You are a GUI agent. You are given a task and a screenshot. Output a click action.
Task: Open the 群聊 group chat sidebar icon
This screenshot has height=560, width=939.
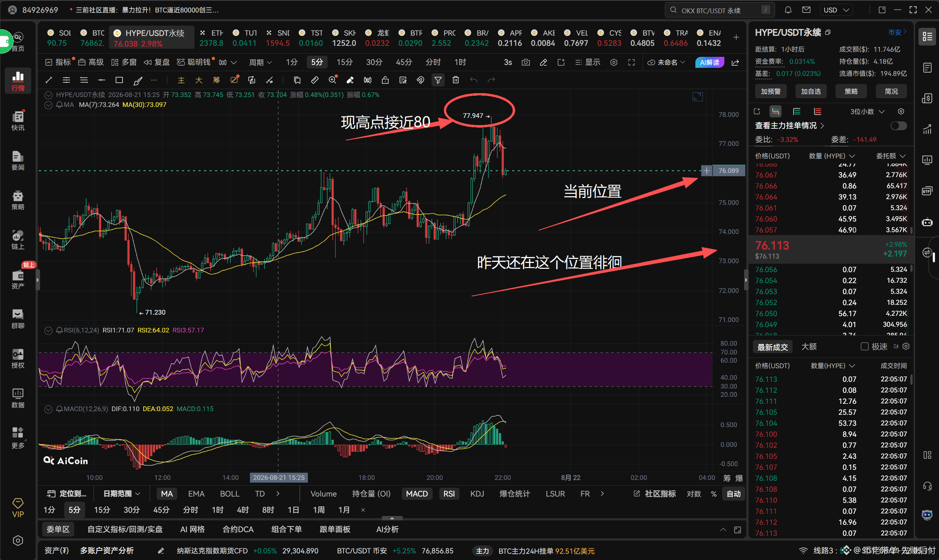pos(18,319)
